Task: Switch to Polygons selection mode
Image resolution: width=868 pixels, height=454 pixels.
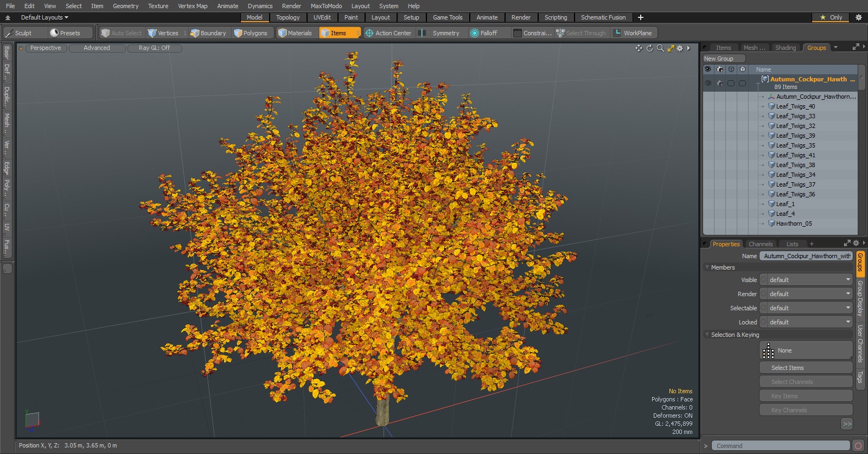Action: 251,33
